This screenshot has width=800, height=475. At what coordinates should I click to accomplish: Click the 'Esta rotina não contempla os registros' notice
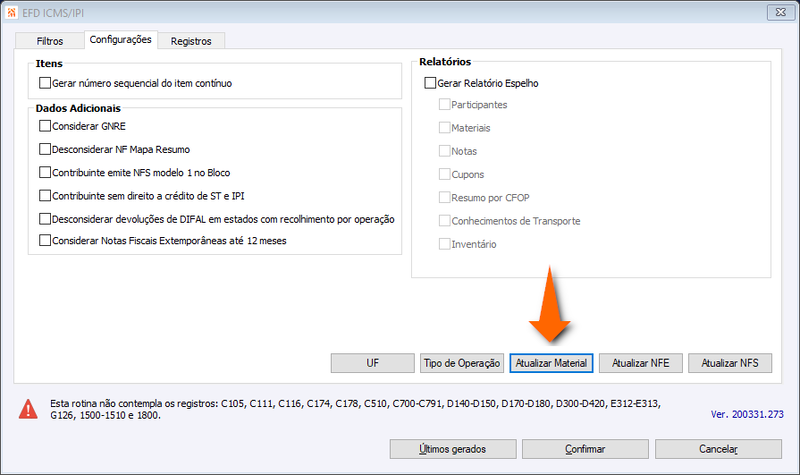point(355,409)
